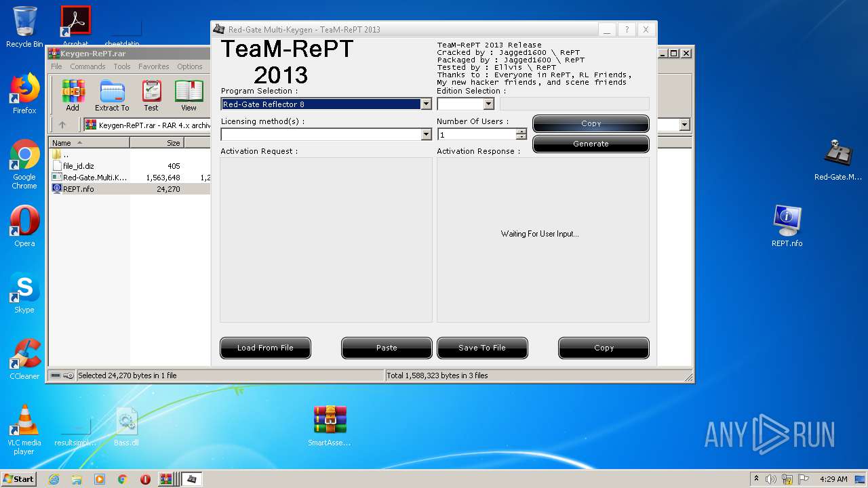Sort by Size column header in WinRAR
This screenshot has height=488, width=868.
click(157, 143)
